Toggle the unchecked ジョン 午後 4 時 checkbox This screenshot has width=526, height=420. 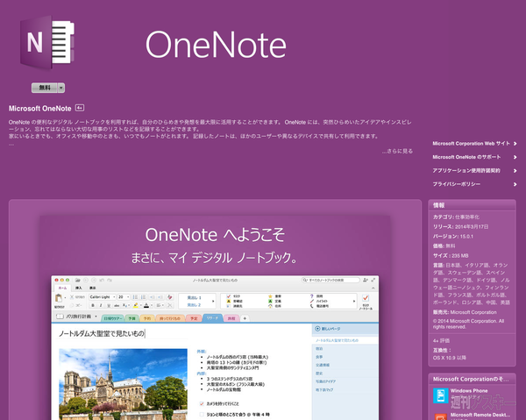click(x=202, y=415)
